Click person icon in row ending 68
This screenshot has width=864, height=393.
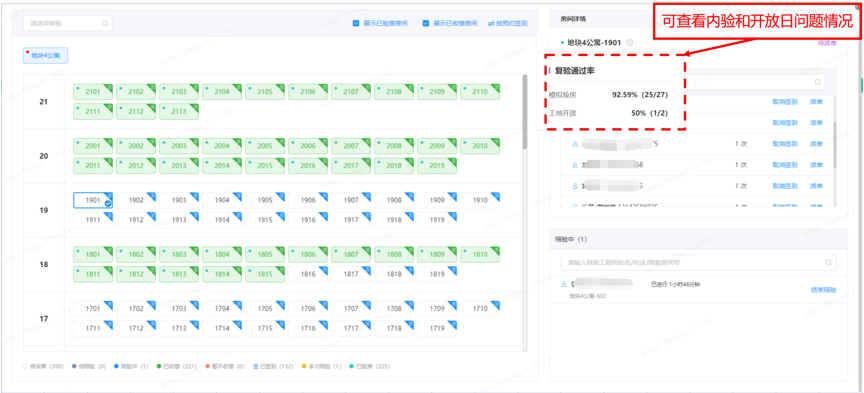tap(576, 165)
